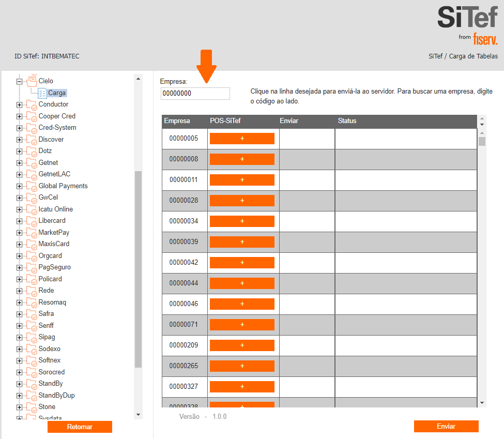Click the plus button for empresa 00000042
Viewport: 504px width, 439px height.
pos(242,263)
